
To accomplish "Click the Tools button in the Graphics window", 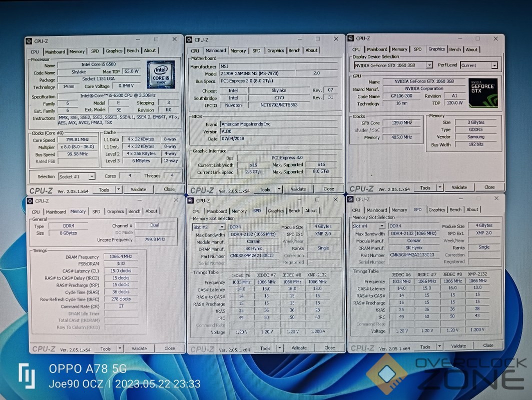I will click(425, 187).
